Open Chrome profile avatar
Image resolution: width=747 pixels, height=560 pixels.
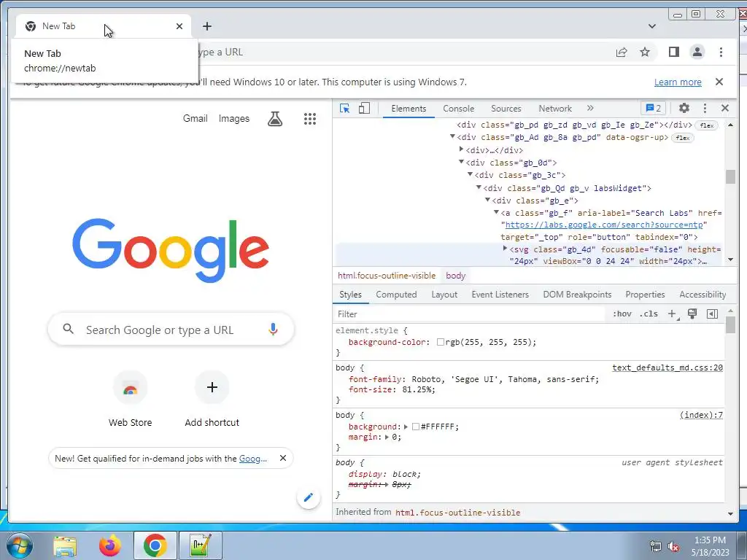pyautogui.click(x=697, y=52)
